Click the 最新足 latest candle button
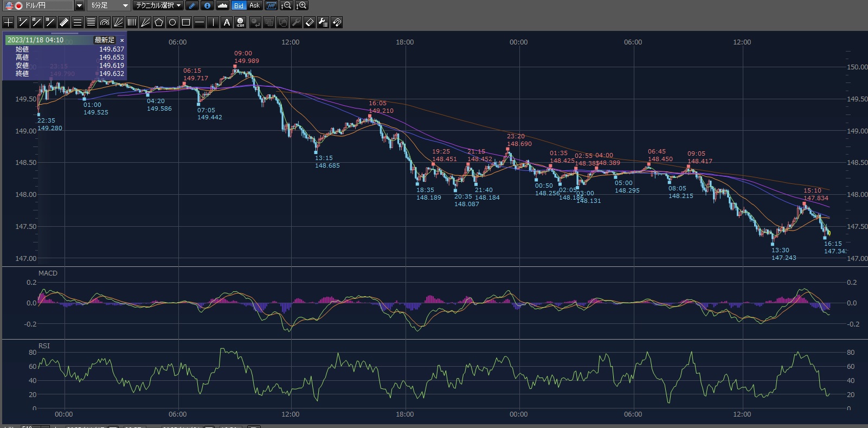This screenshot has width=868, height=428. [105, 40]
